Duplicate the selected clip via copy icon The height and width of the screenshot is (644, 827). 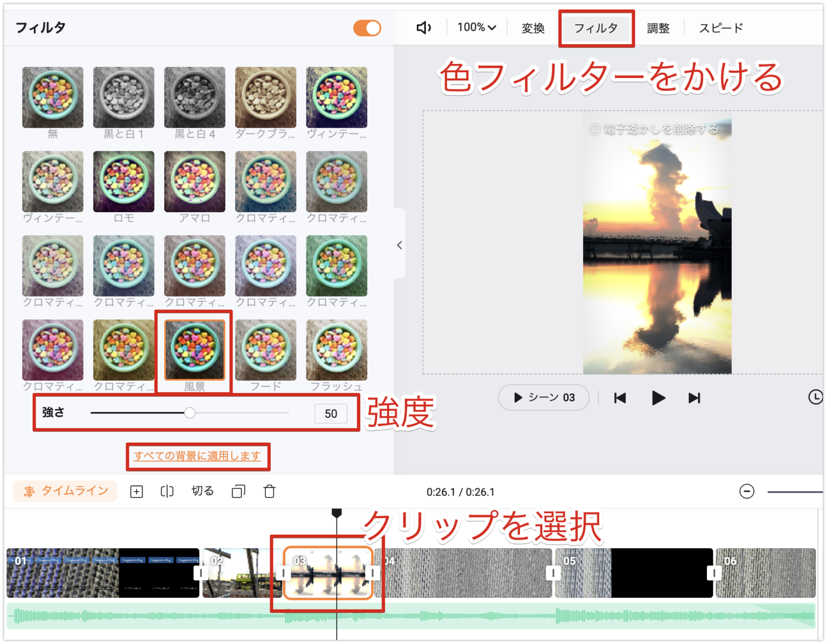click(237, 491)
